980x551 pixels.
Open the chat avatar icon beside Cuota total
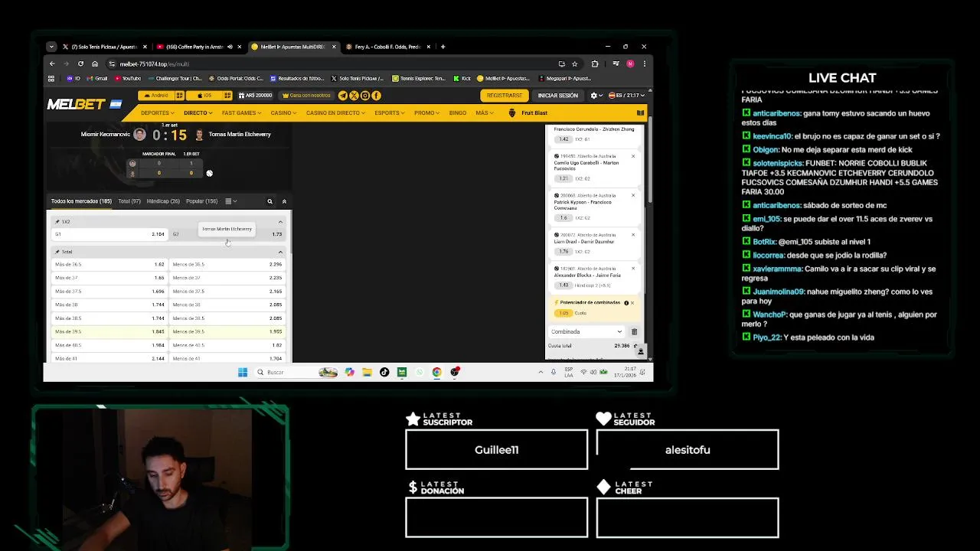tap(641, 351)
